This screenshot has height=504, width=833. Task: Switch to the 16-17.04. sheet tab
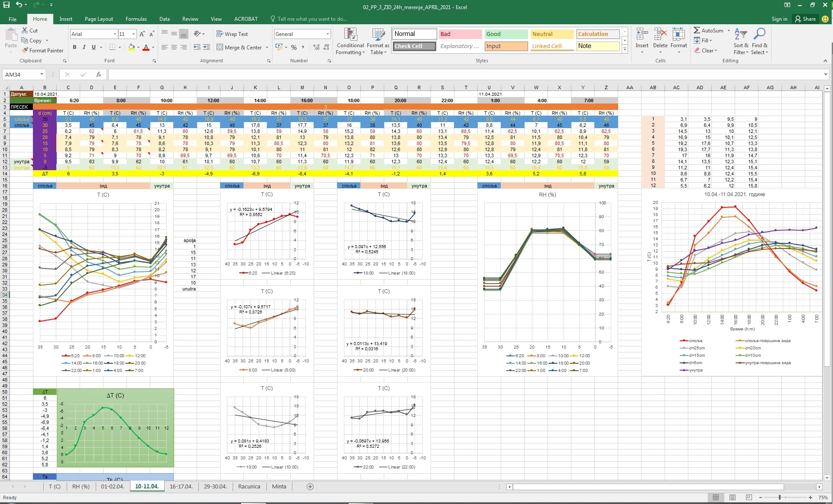tap(181, 487)
